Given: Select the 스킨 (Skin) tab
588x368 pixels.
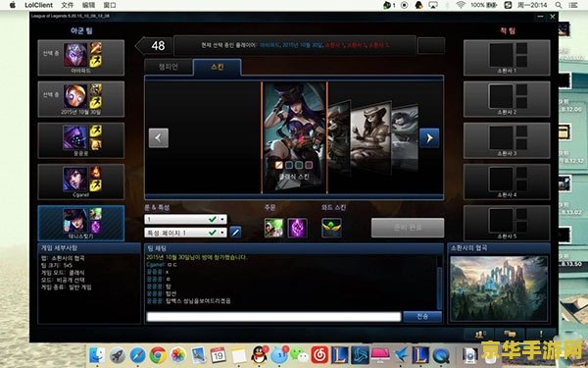Looking at the screenshot, I should 218,67.
